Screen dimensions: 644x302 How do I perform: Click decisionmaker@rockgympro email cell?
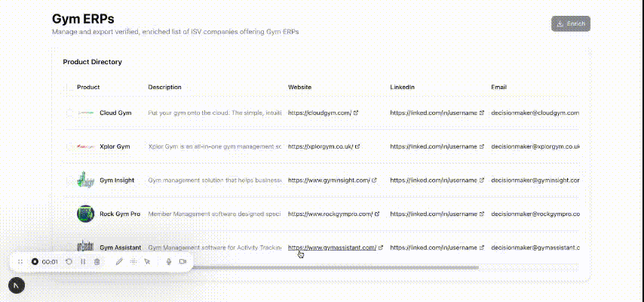point(535,214)
